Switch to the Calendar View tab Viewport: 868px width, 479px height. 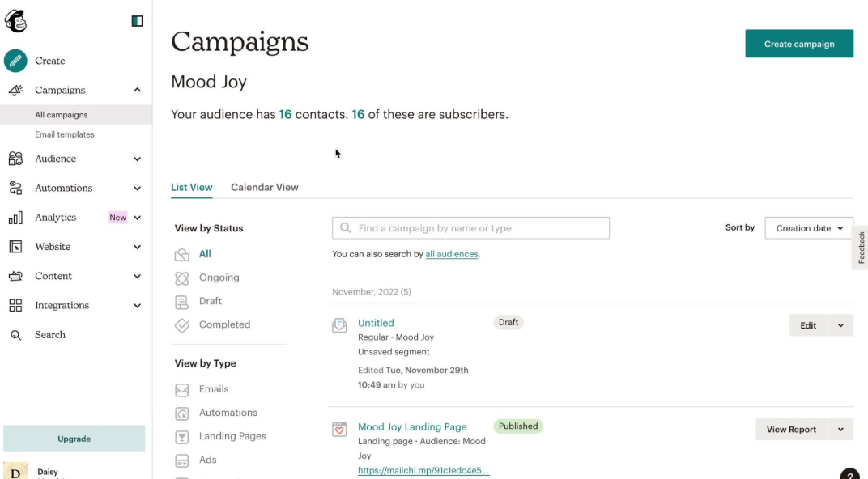pos(264,187)
